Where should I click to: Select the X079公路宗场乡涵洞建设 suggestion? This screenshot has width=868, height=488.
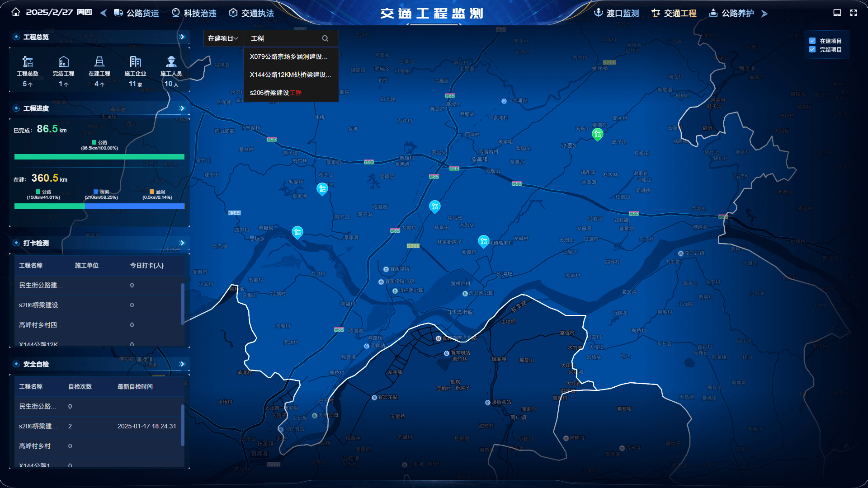pyautogui.click(x=288, y=56)
